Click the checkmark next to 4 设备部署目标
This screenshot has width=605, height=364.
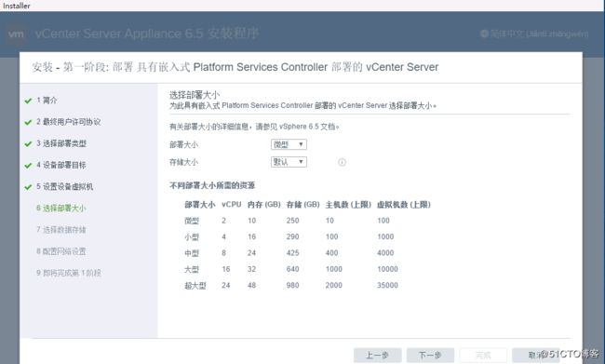click(x=28, y=166)
